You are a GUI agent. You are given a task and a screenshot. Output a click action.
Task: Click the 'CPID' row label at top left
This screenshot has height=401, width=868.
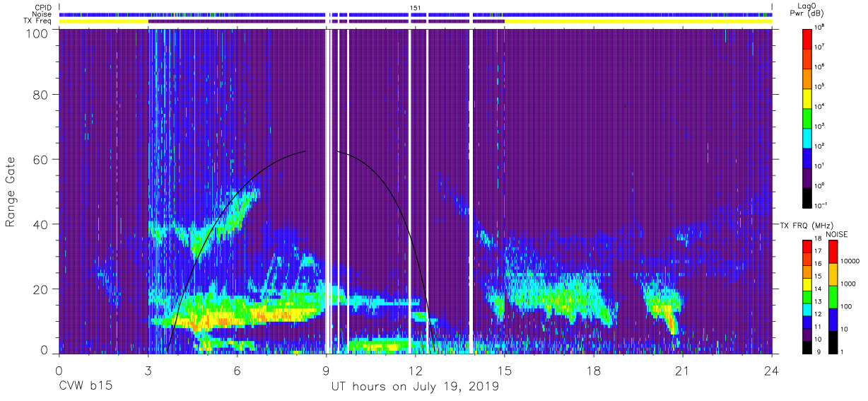(42, 6)
